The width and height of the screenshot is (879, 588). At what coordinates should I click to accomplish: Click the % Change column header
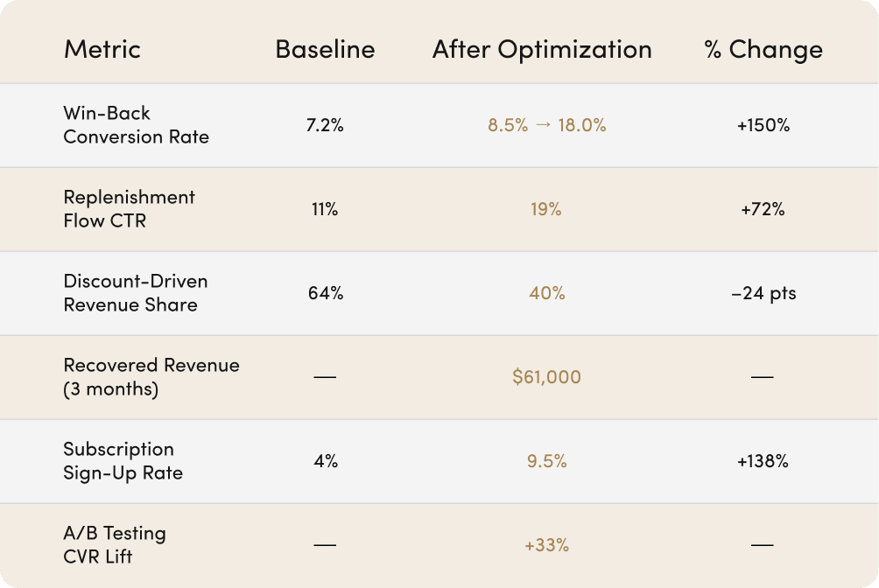[763, 49]
